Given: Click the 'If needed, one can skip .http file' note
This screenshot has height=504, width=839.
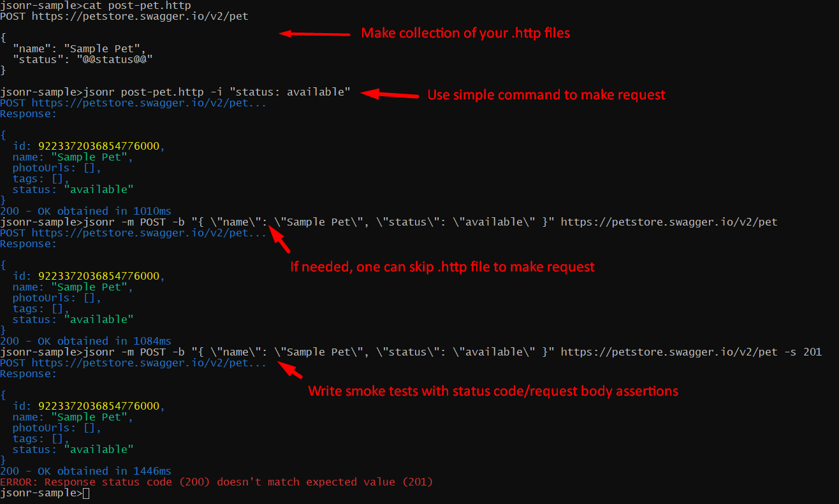Looking at the screenshot, I should (442, 266).
